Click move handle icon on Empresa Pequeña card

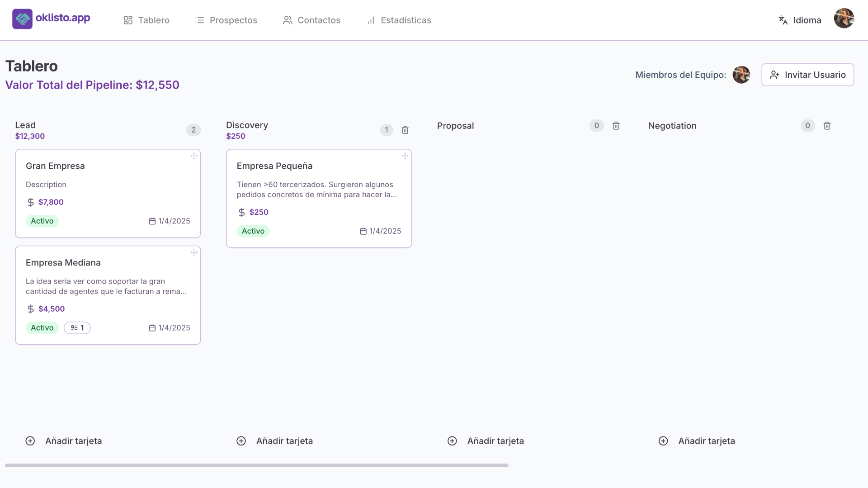[405, 156]
